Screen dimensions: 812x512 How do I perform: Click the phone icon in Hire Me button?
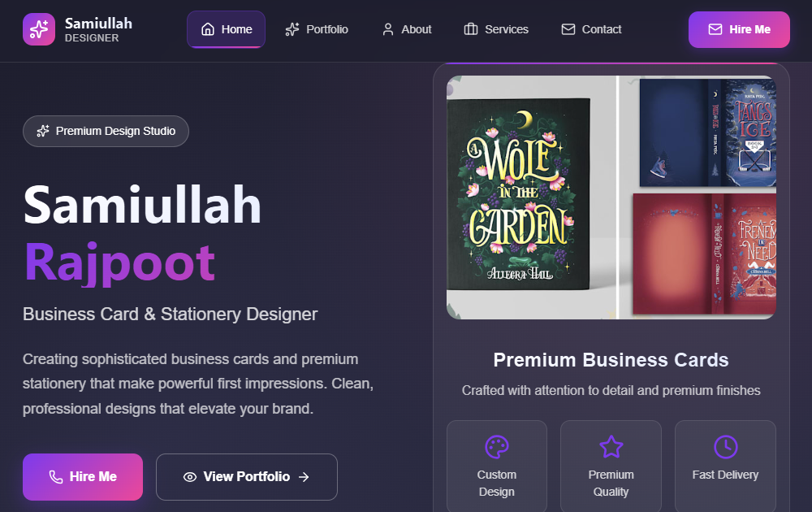[56, 477]
